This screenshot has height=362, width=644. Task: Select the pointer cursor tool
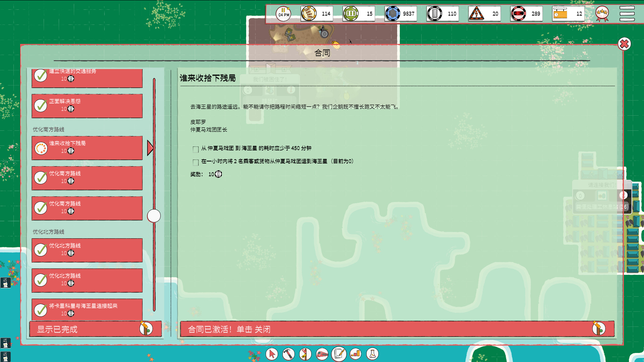pyautogui.click(x=272, y=354)
